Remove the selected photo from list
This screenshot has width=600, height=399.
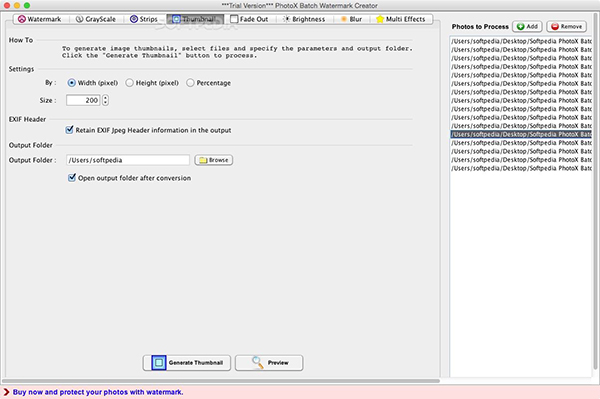[567, 26]
